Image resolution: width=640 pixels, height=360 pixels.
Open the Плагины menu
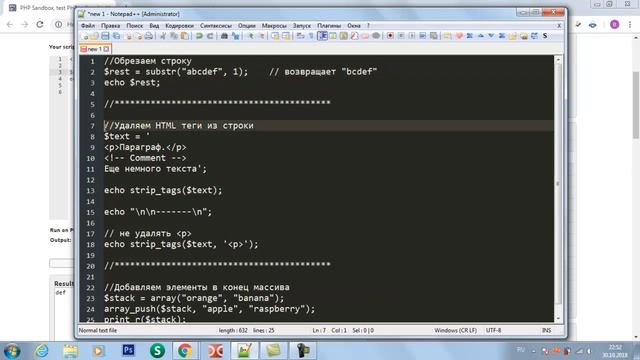pos(329,26)
